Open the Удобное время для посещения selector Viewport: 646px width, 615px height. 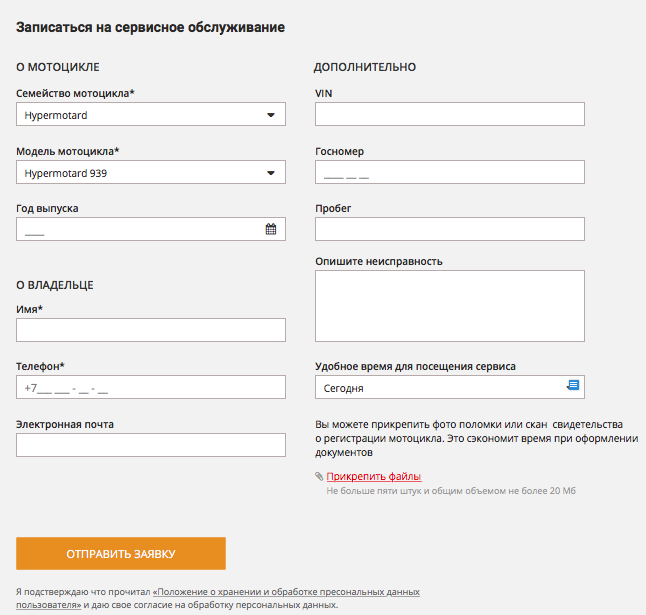(x=449, y=387)
